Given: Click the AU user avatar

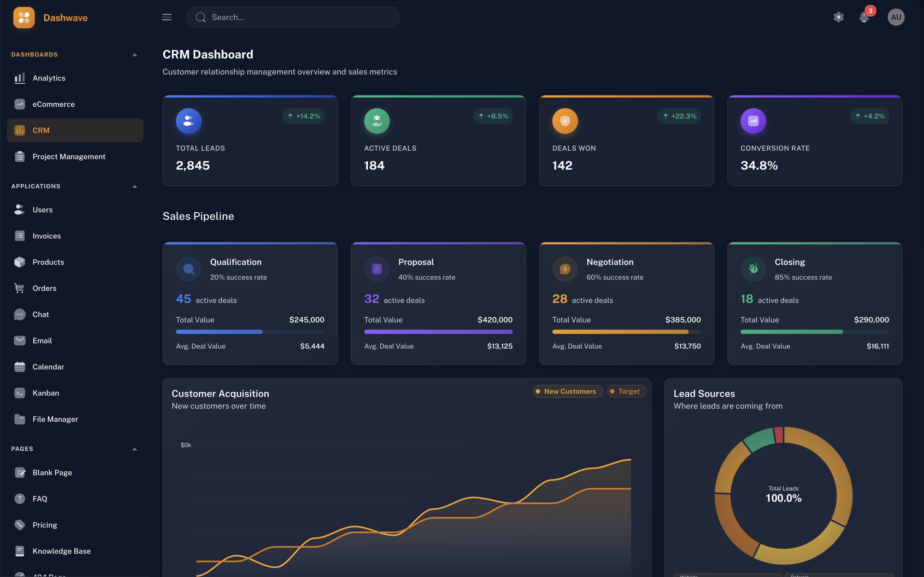Looking at the screenshot, I should (896, 17).
